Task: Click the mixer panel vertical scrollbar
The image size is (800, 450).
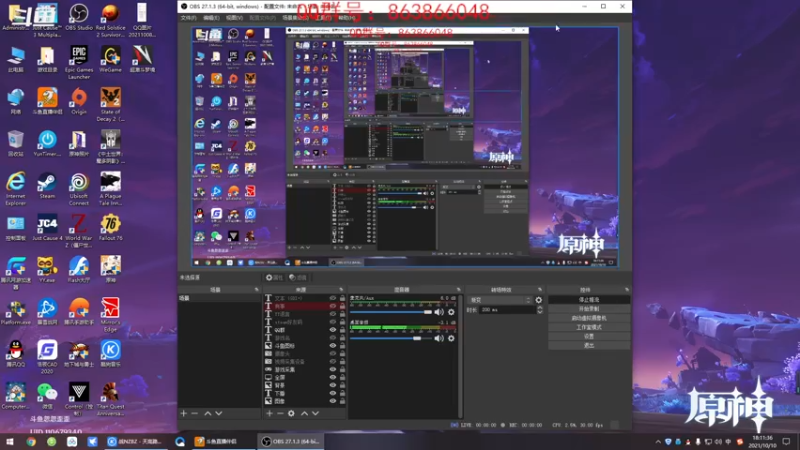Action: (460, 356)
